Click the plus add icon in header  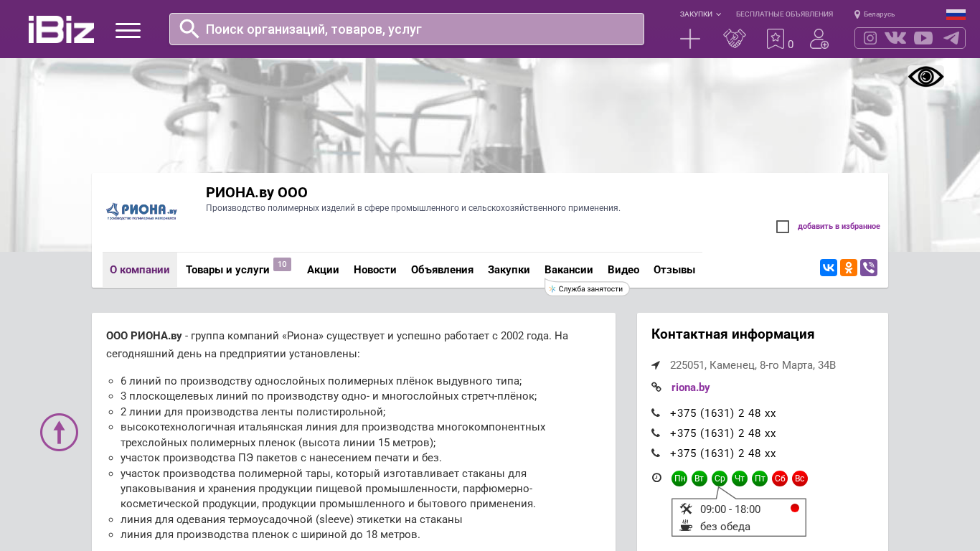pyautogui.click(x=689, y=39)
